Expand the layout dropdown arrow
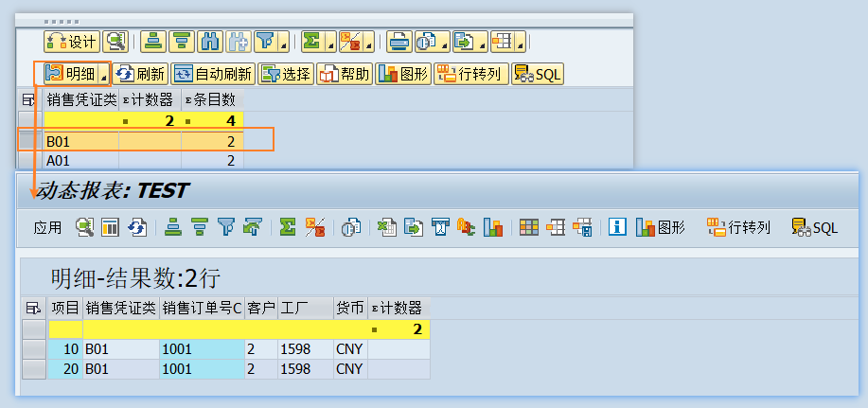The image size is (868, 408). tap(520, 42)
